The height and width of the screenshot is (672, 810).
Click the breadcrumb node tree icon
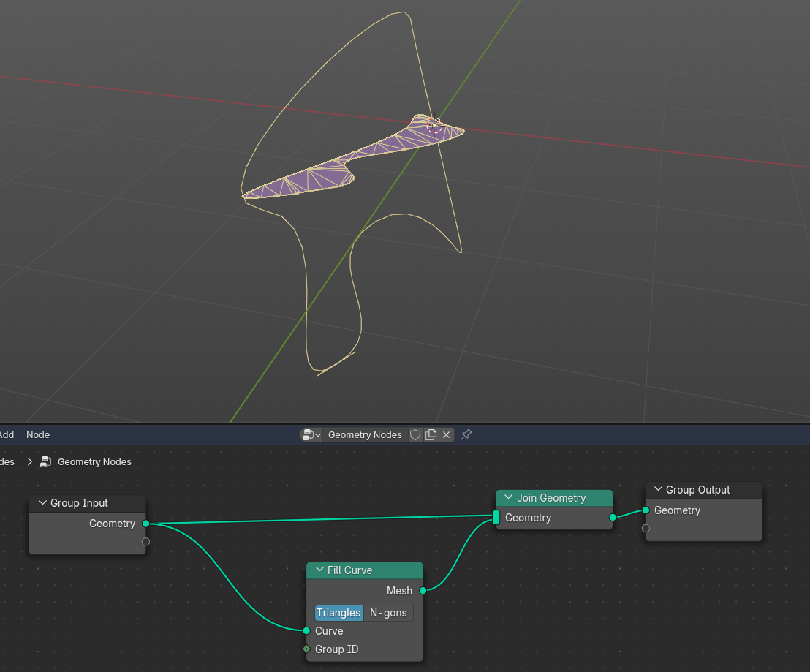tap(45, 462)
